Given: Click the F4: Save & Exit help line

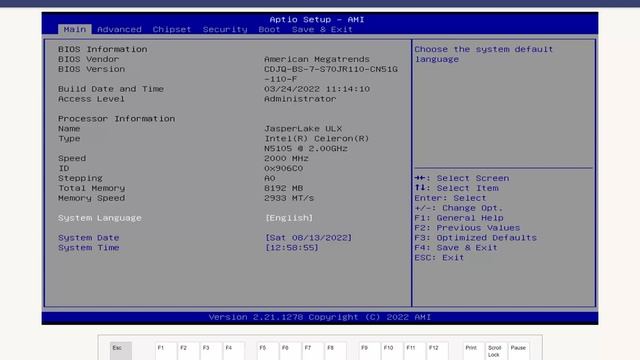Looking at the screenshot, I should [456, 248].
